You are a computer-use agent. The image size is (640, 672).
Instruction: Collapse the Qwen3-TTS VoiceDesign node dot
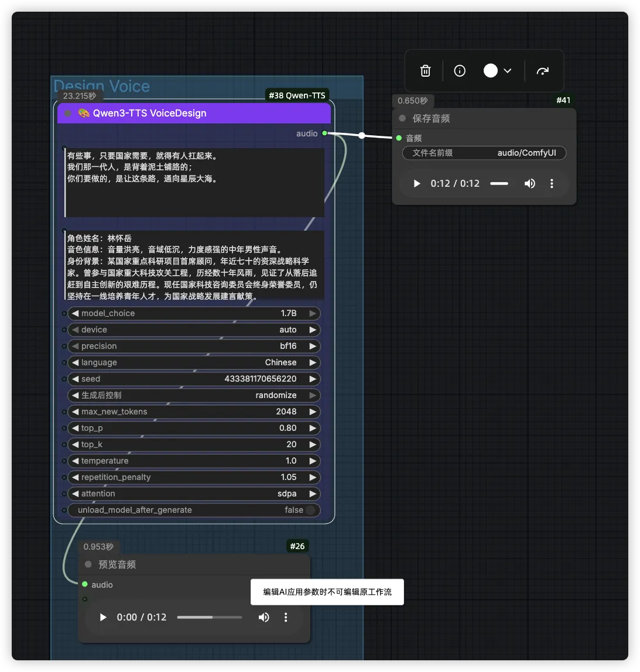click(68, 113)
